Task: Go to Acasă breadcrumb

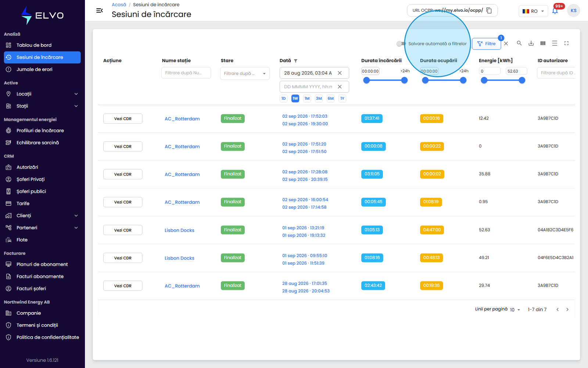Action: coord(119,5)
